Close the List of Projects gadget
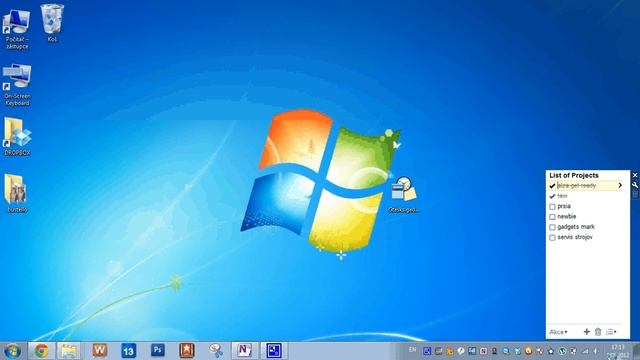 point(635,175)
